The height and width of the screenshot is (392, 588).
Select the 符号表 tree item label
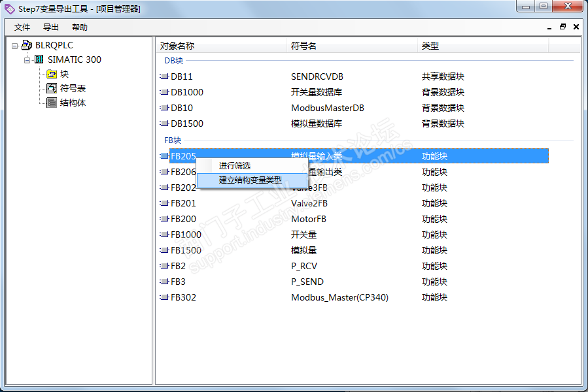click(x=73, y=88)
